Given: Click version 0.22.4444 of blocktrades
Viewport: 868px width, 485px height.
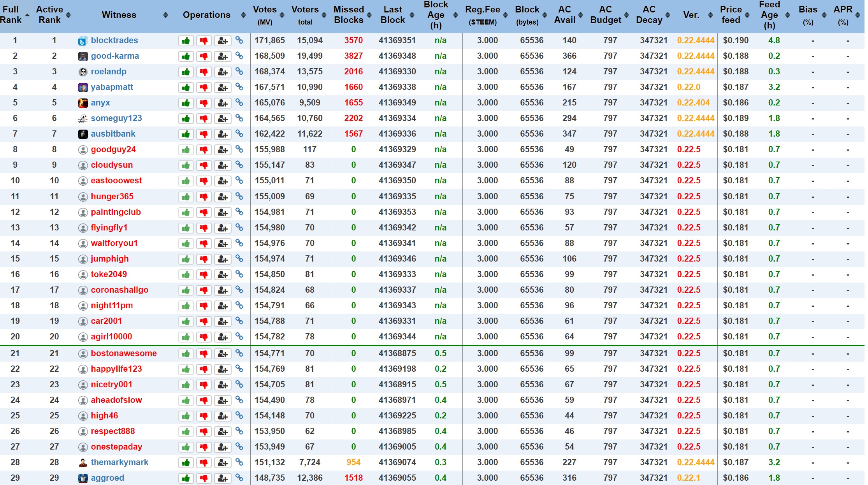Looking at the screenshot, I should (x=696, y=40).
